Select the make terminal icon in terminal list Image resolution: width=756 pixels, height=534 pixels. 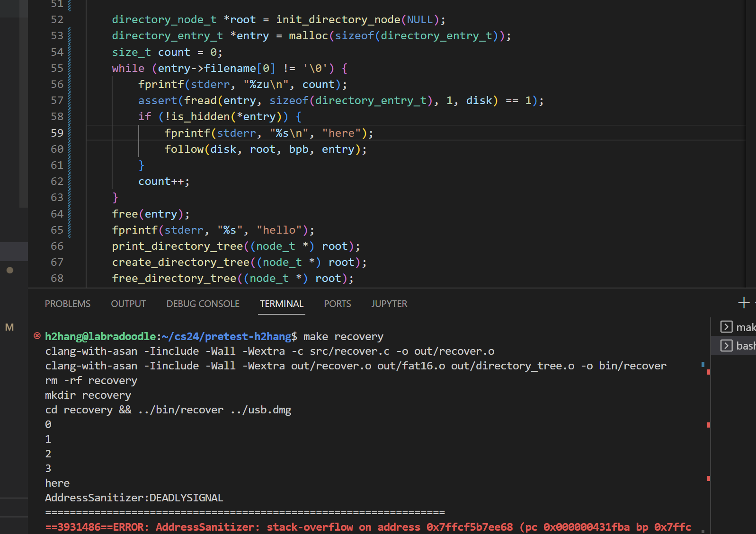coord(726,327)
